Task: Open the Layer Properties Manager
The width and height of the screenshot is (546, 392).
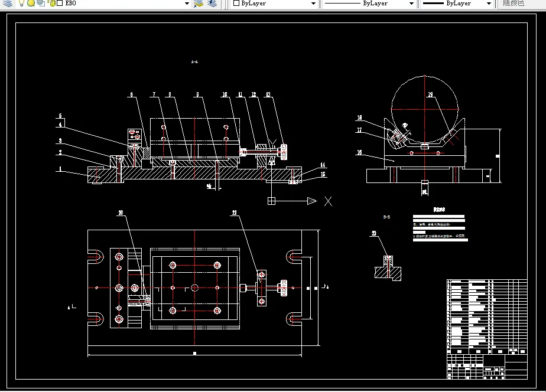Action: (7, 4)
